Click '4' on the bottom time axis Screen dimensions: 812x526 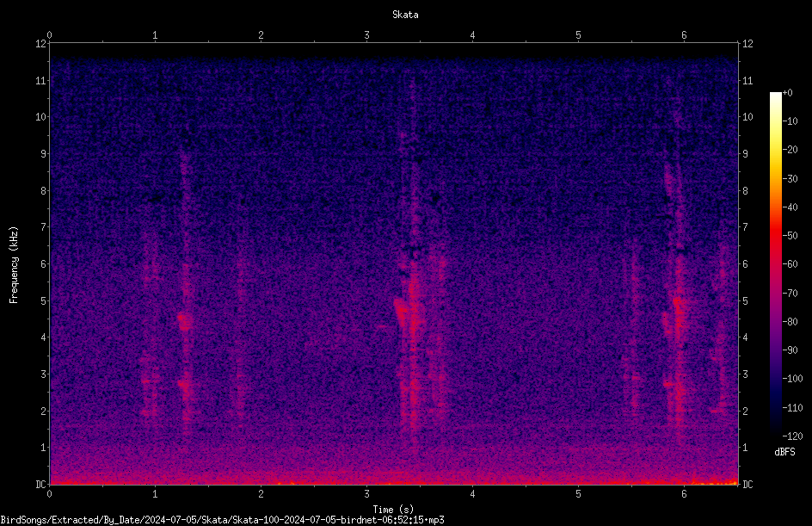pyautogui.click(x=472, y=494)
